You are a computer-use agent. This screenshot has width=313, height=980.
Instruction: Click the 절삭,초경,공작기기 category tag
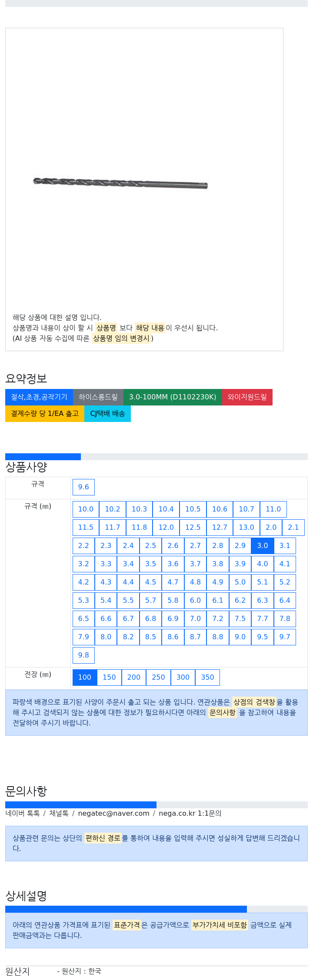tap(39, 397)
